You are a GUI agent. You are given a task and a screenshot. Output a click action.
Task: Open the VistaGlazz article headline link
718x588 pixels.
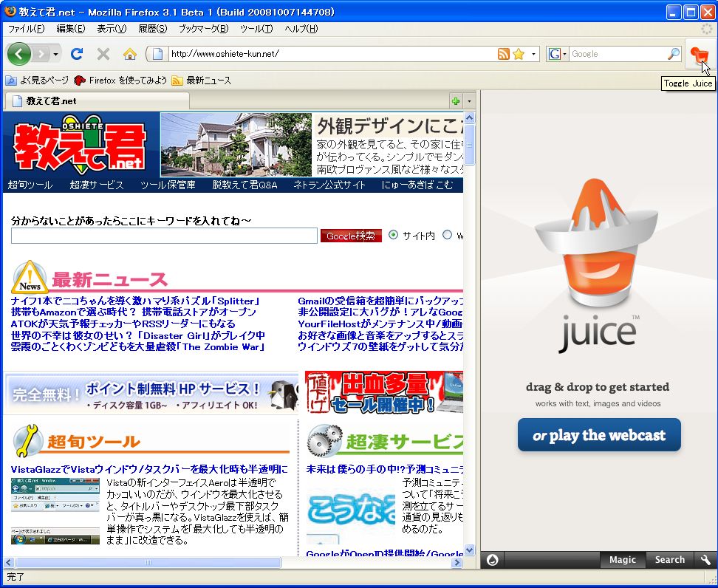(x=149, y=469)
